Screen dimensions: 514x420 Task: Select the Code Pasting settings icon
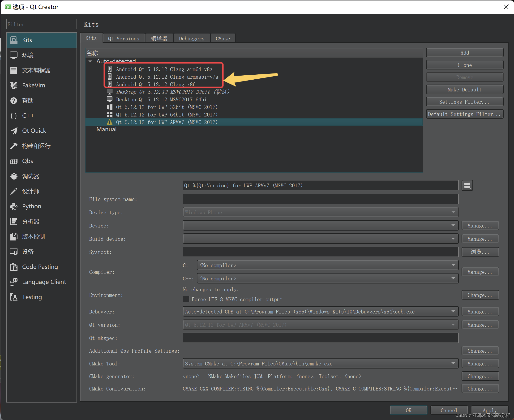(x=40, y=267)
